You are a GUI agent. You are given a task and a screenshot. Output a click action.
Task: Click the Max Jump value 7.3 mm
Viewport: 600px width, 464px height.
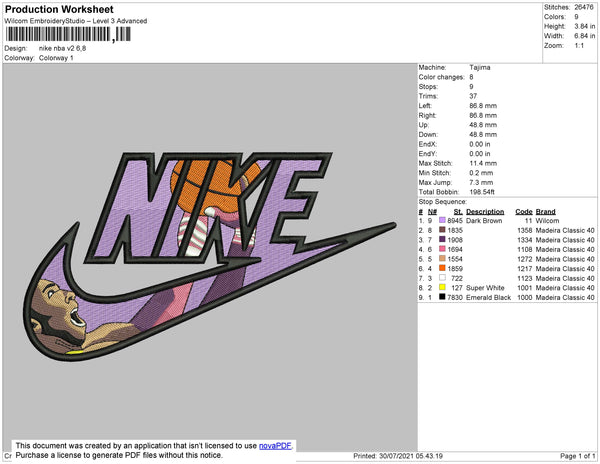[481, 182]
